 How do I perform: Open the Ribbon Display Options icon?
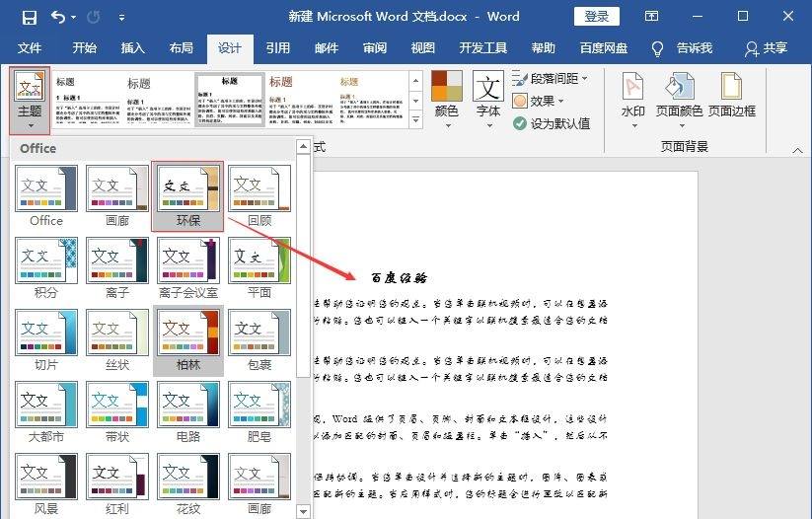[x=651, y=16]
